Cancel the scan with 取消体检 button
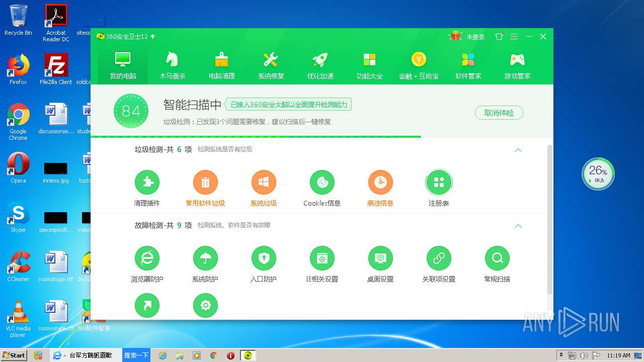Image resolution: width=644 pixels, height=362 pixels. 499,113
